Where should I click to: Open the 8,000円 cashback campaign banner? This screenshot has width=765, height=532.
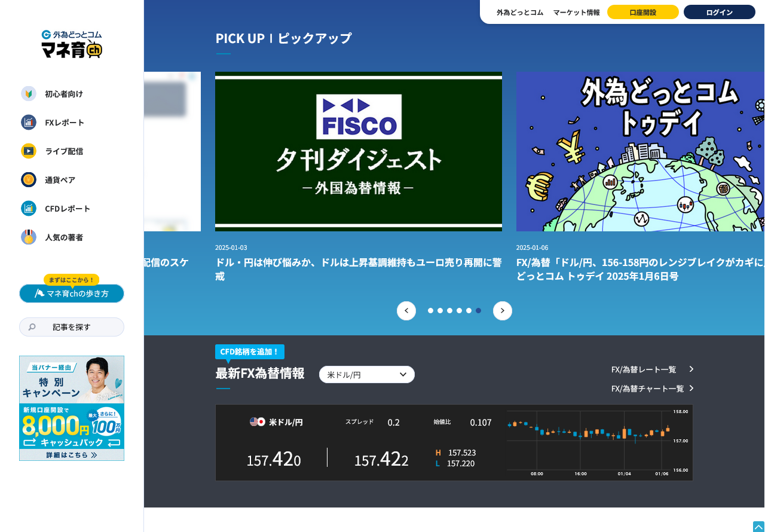pyautogui.click(x=72, y=408)
